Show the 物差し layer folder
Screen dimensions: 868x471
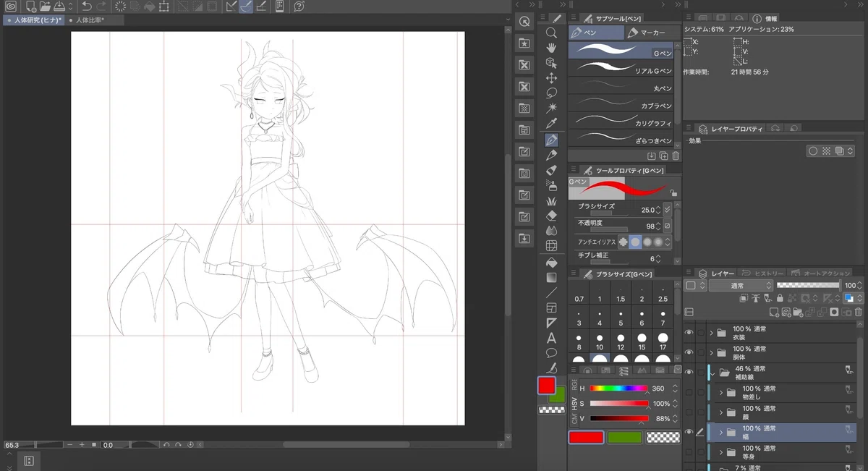click(689, 392)
